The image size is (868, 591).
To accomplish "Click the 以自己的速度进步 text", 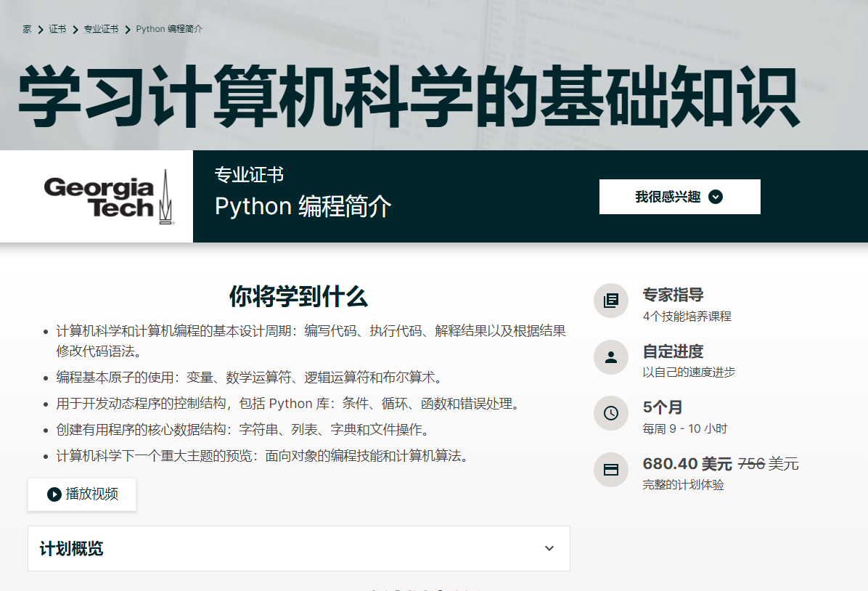I will (689, 372).
